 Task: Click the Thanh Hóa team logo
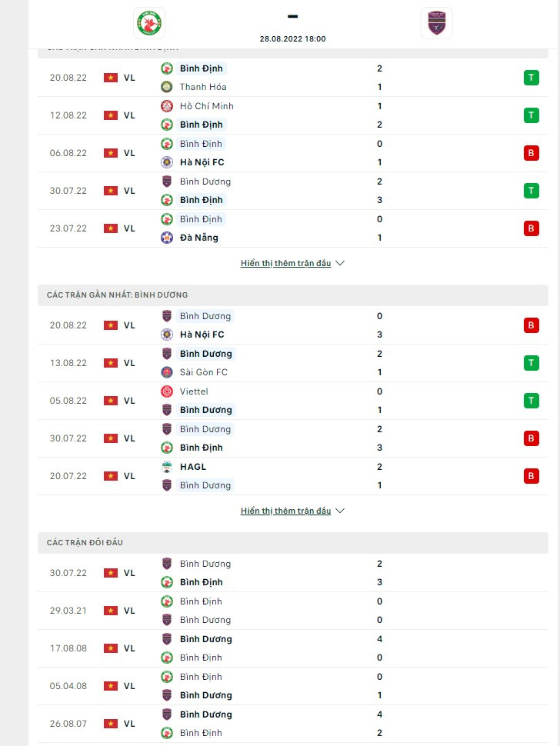(x=167, y=87)
